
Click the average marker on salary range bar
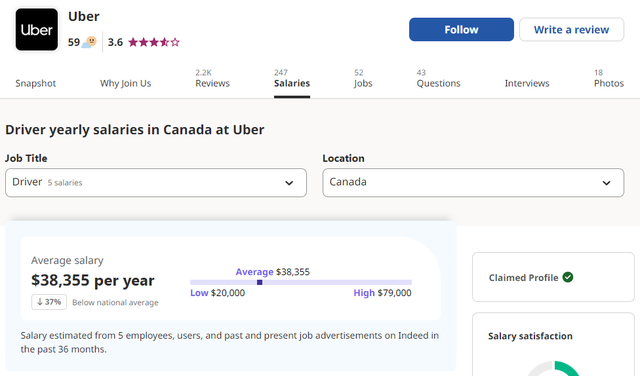(260, 283)
